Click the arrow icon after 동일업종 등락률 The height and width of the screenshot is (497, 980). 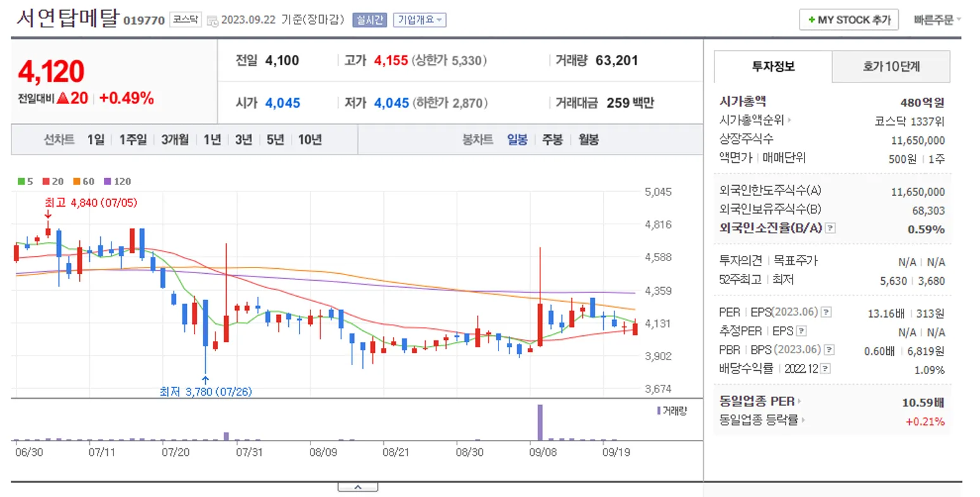804,420
